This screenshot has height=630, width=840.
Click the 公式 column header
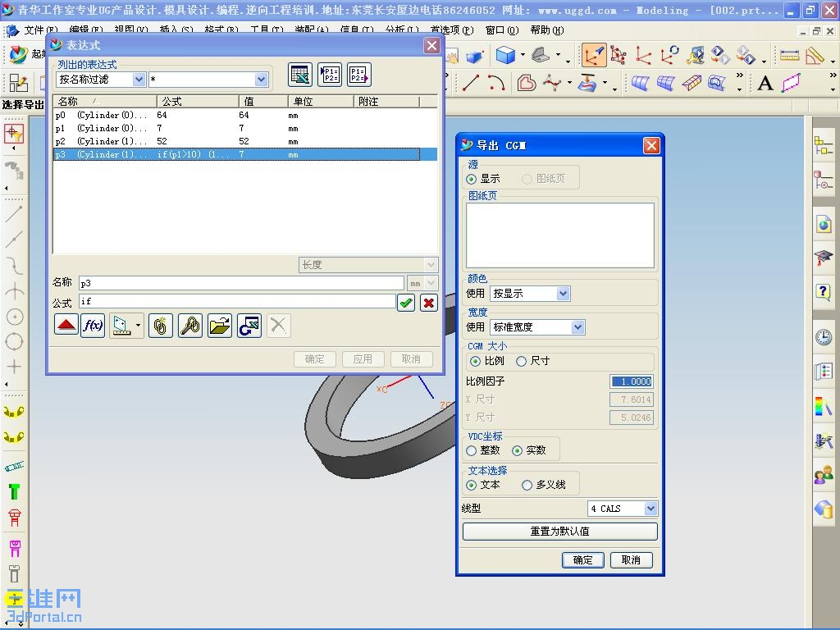click(x=198, y=101)
